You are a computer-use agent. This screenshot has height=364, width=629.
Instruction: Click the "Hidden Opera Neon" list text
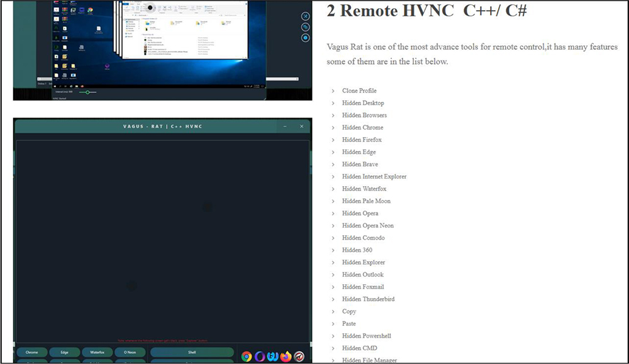[x=368, y=226]
